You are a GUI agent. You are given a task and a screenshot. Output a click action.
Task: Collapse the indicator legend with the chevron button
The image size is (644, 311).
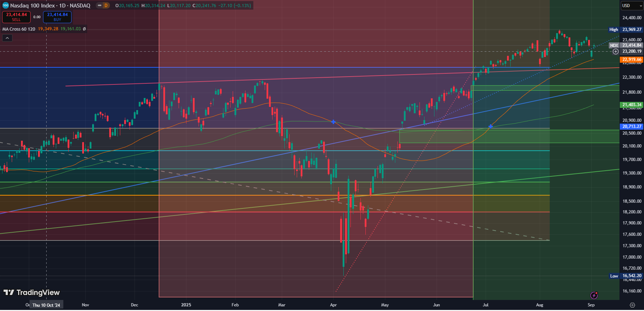[x=7, y=38]
